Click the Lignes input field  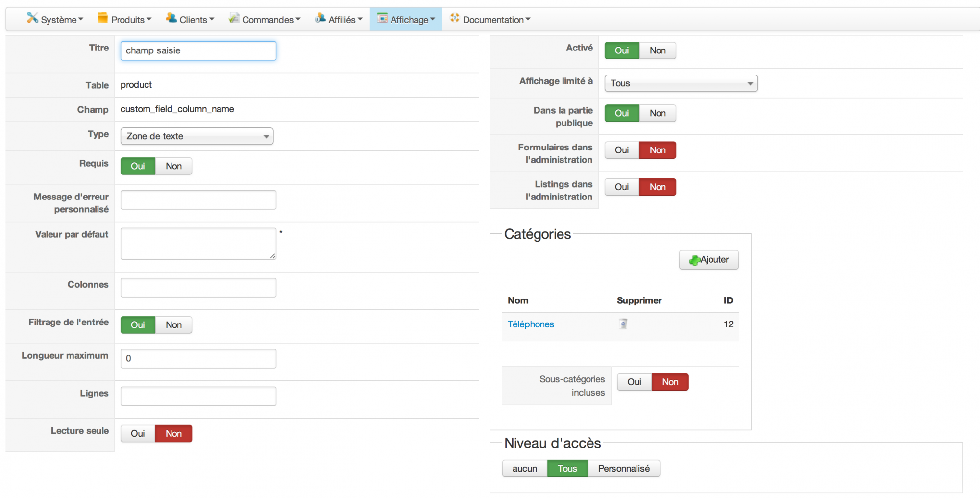coord(198,397)
